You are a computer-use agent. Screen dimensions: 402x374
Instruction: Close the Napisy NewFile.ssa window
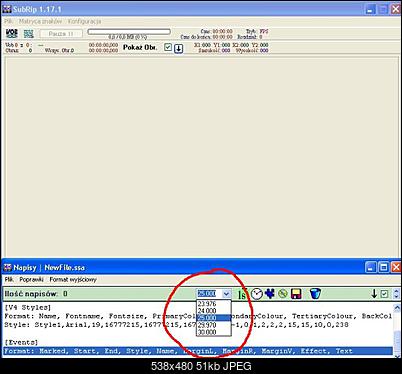click(x=396, y=267)
